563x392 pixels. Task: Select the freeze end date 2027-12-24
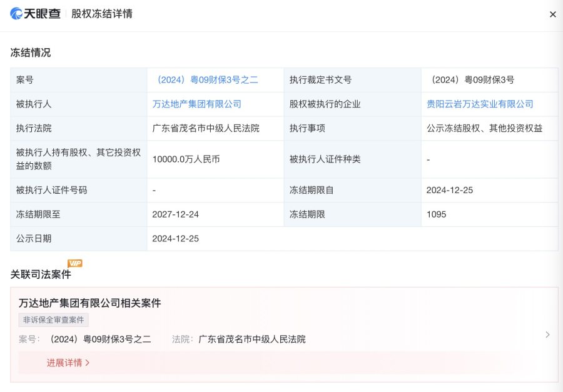tap(176, 214)
